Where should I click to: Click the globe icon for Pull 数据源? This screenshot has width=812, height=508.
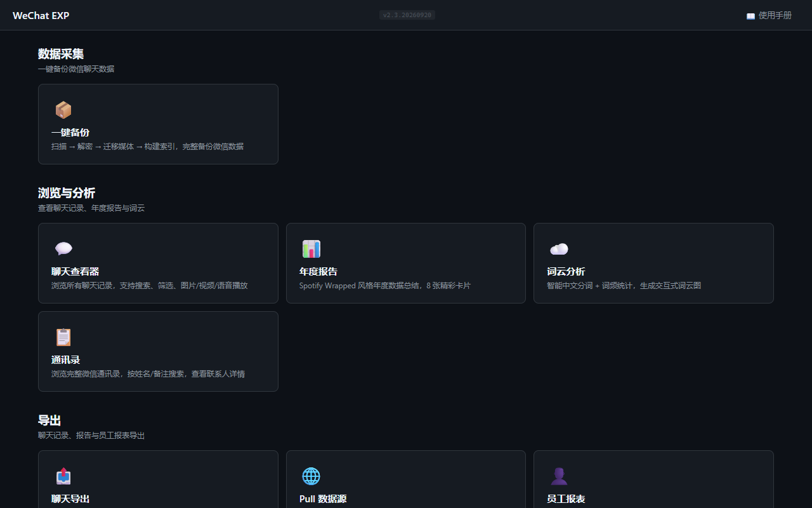(x=311, y=476)
